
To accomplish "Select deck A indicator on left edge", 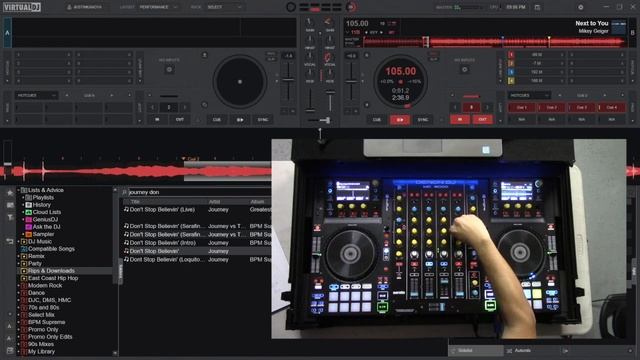I will click(7, 32).
